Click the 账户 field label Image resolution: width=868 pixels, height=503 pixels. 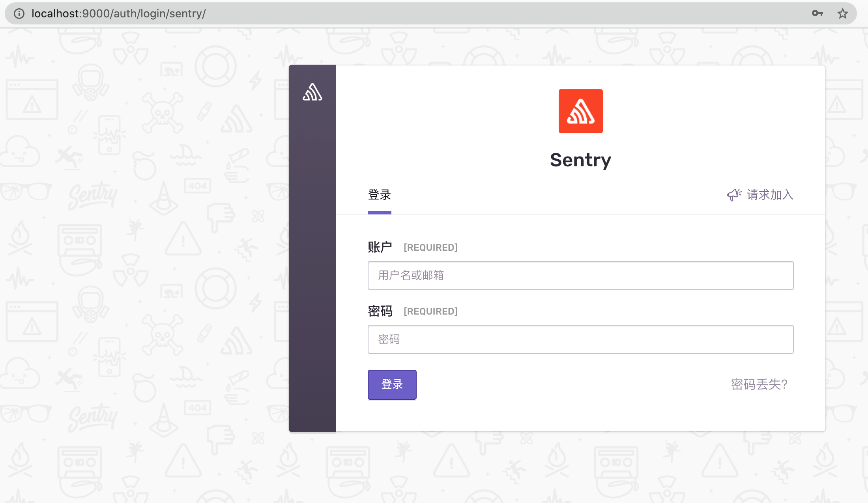pos(380,247)
